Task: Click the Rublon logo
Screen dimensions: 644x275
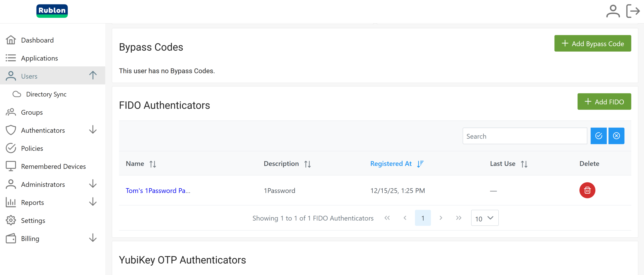Action: 52,11
